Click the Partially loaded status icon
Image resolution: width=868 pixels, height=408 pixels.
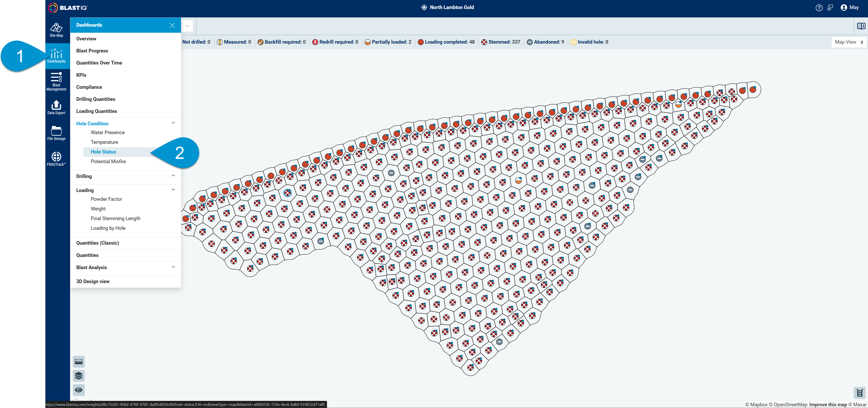click(368, 42)
